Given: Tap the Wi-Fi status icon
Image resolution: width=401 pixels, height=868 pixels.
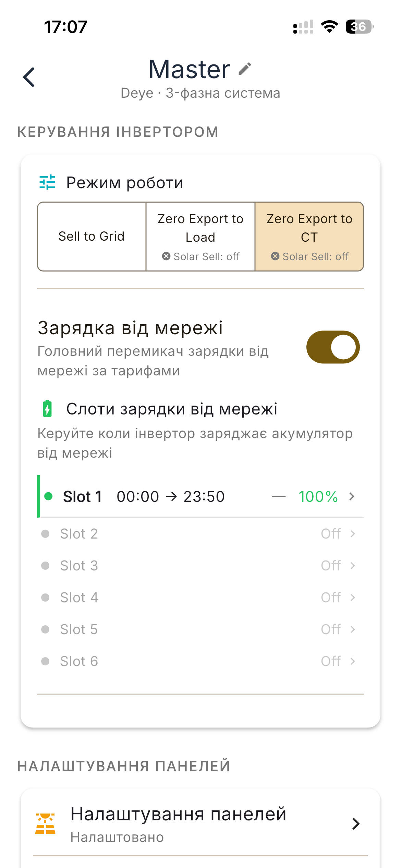Looking at the screenshot, I should tap(329, 27).
